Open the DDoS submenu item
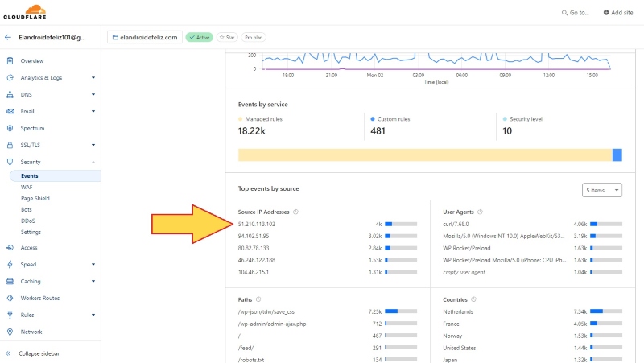Viewport: 644px width, 363px height. [x=28, y=221]
